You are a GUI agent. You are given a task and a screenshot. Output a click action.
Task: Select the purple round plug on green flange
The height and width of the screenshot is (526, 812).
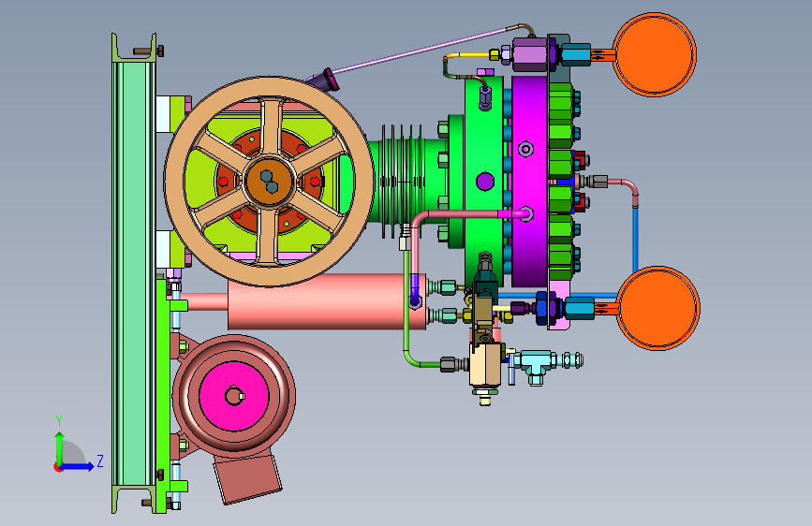[485, 182]
